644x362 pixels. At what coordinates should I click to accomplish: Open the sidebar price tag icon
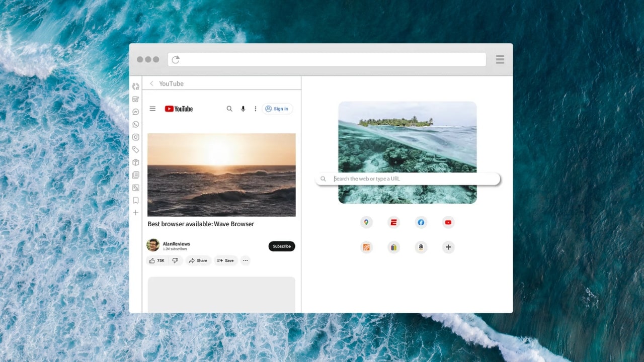click(x=136, y=149)
